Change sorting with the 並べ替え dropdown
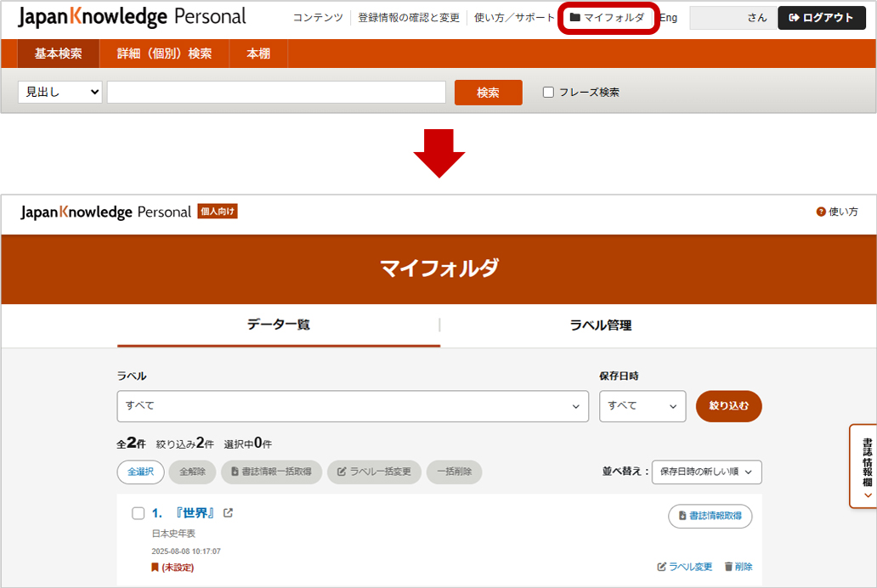Image resolution: width=877 pixels, height=588 pixels. [707, 472]
